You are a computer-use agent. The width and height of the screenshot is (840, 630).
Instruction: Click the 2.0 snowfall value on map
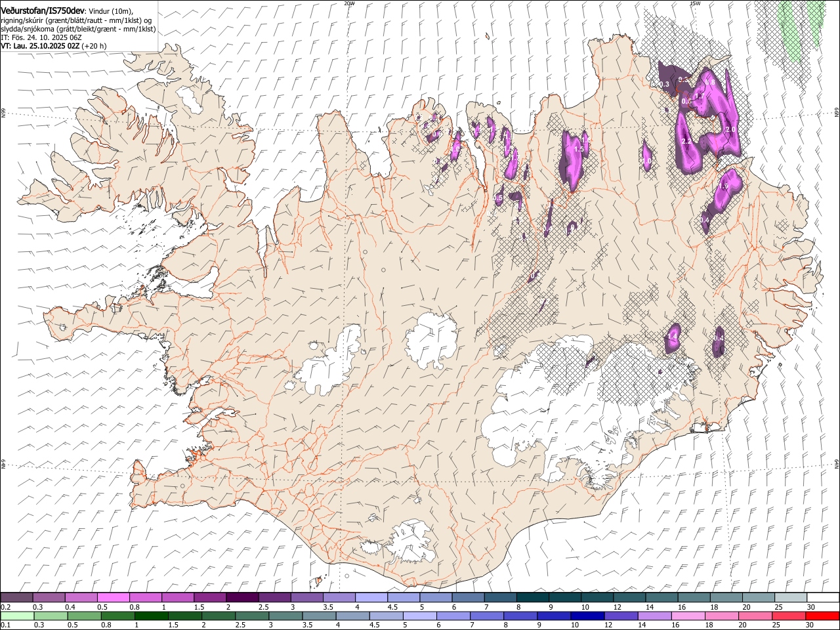730,130
